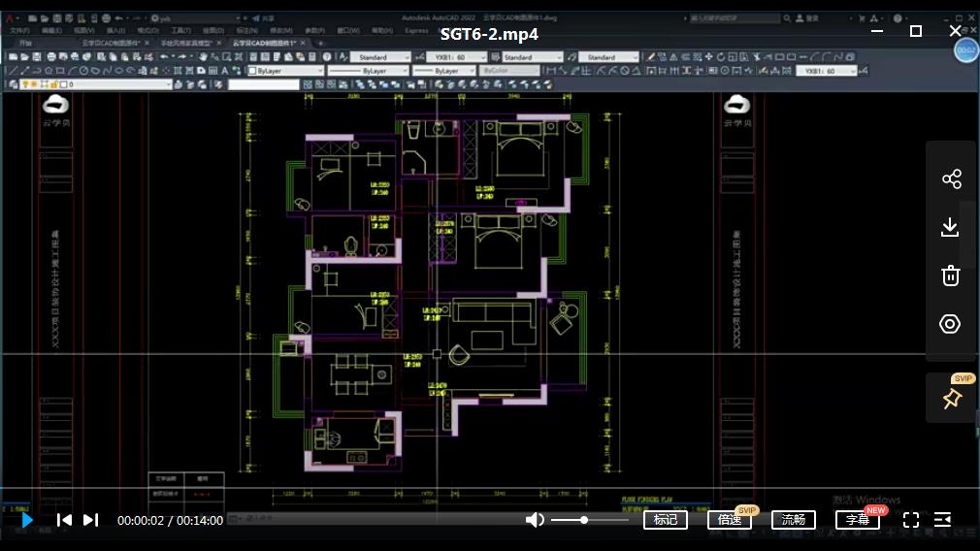Click quick access toolbar undo arrow
980x551 pixels.
click(x=118, y=18)
